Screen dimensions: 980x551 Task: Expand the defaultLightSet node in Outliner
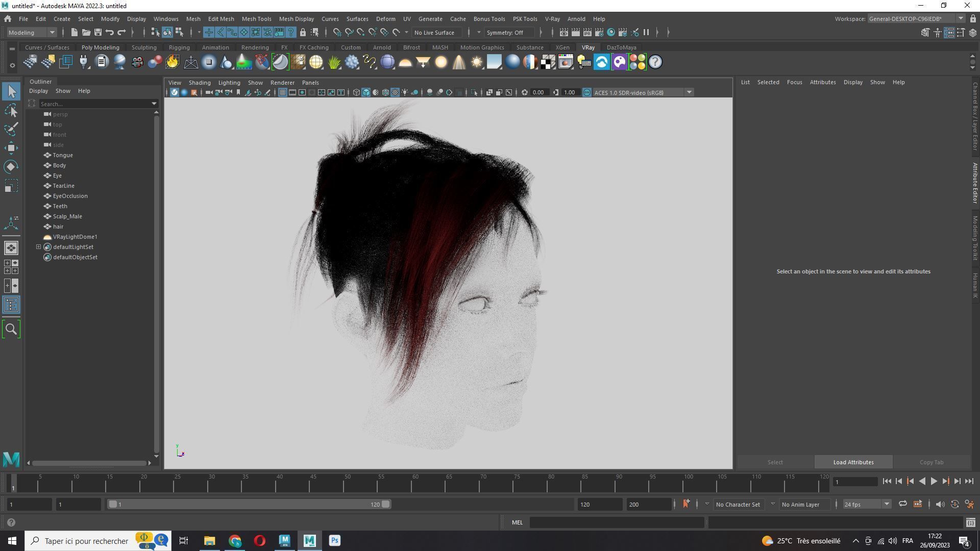(38, 247)
